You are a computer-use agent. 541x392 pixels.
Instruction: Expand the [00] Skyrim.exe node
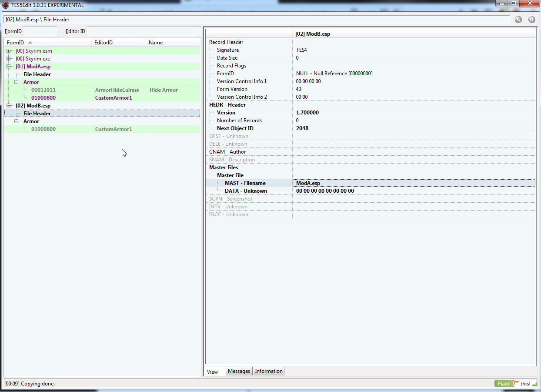pyautogui.click(x=9, y=59)
